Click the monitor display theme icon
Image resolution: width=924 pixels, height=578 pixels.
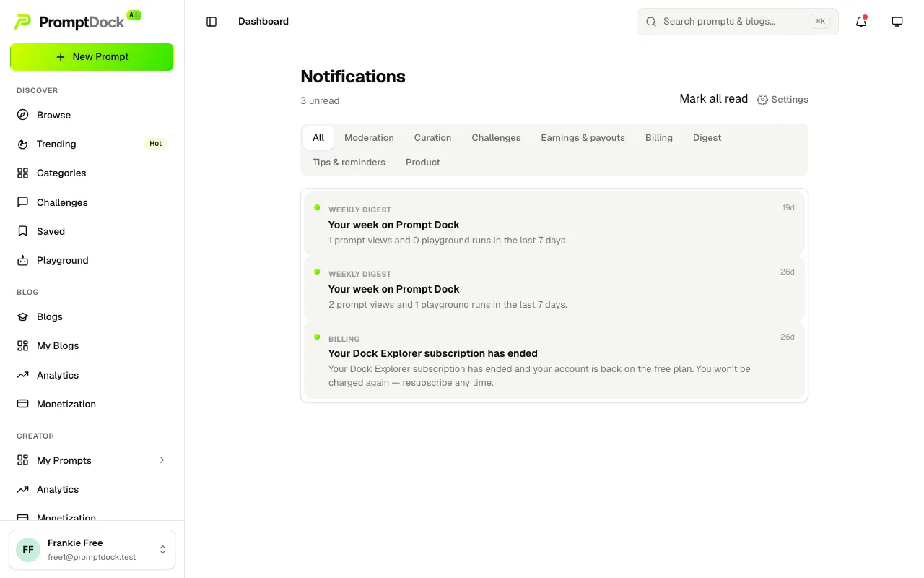pos(897,22)
